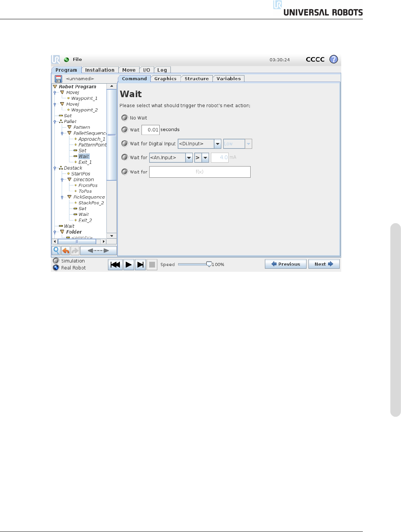Switch to the Log tab
The image size is (401, 532).
point(162,70)
